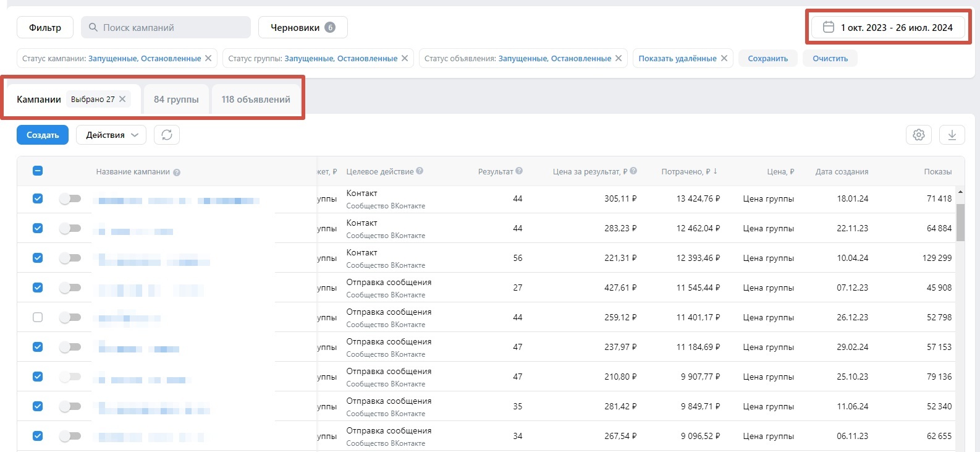Click the 'Показы' column header
The height and width of the screenshot is (452, 980).
pyautogui.click(x=938, y=171)
